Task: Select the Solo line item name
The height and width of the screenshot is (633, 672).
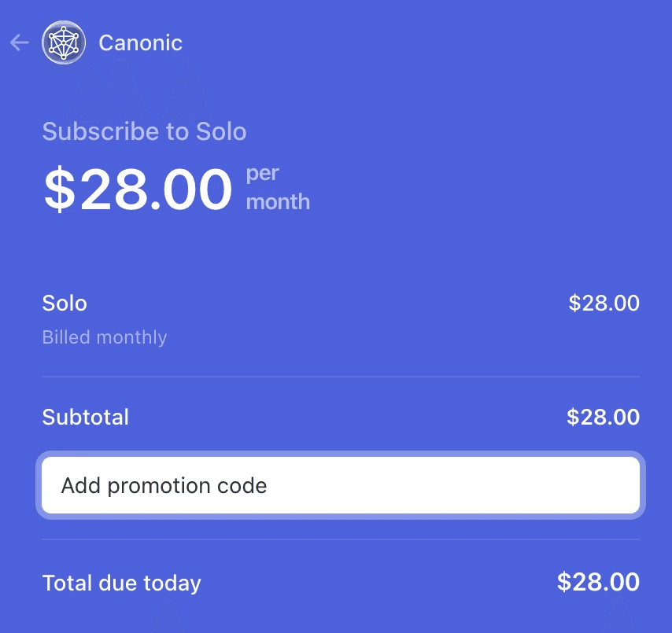Action: (x=65, y=304)
